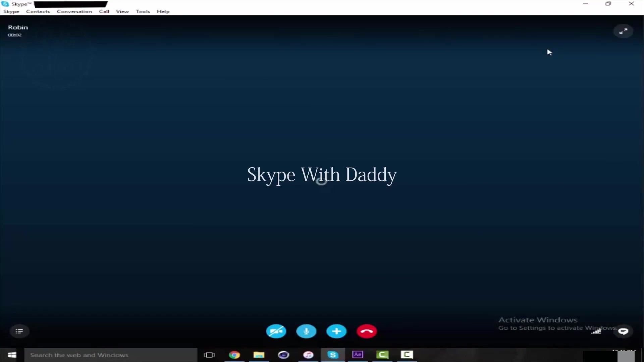Screen dimensions: 644x362
Task: Open Adobe After Effects from the taskbar
Action: coord(358,355)
